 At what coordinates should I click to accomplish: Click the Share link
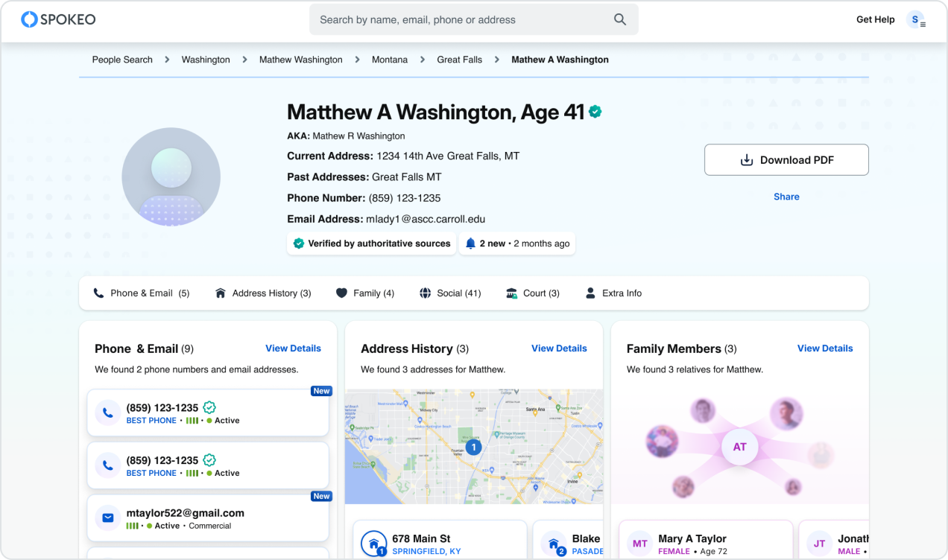tap(786, 197)
